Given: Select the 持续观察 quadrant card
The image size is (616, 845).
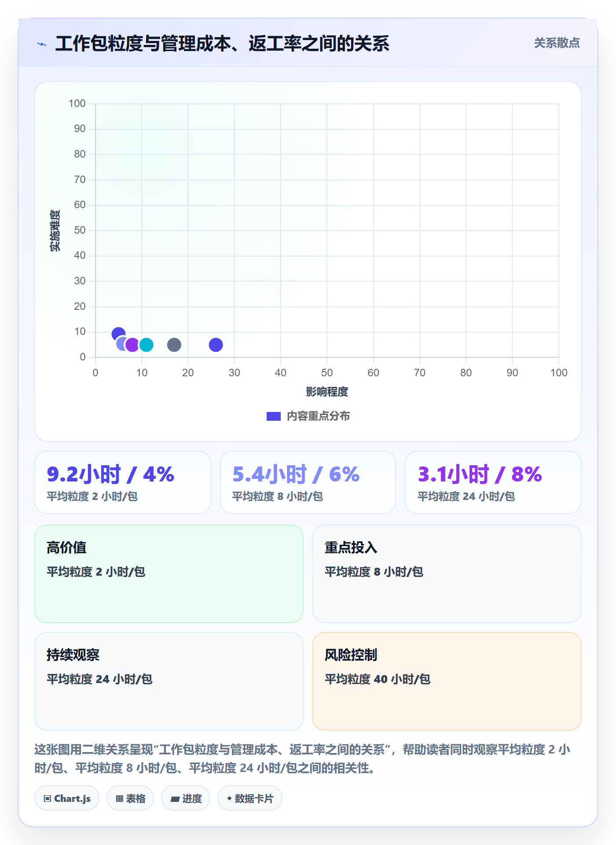Looking at the screenshot, I should [169, 681].
